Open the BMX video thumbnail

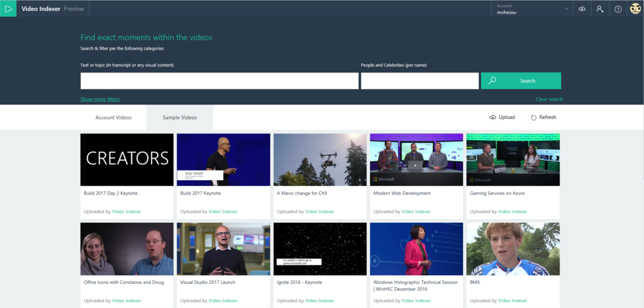pos(513,249)
